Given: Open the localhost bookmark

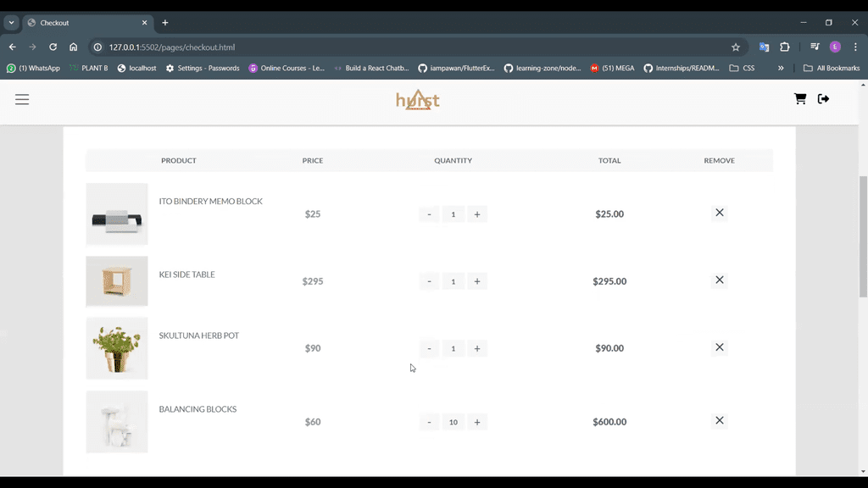Looking at the screenshot, I should tap(136, 68).
